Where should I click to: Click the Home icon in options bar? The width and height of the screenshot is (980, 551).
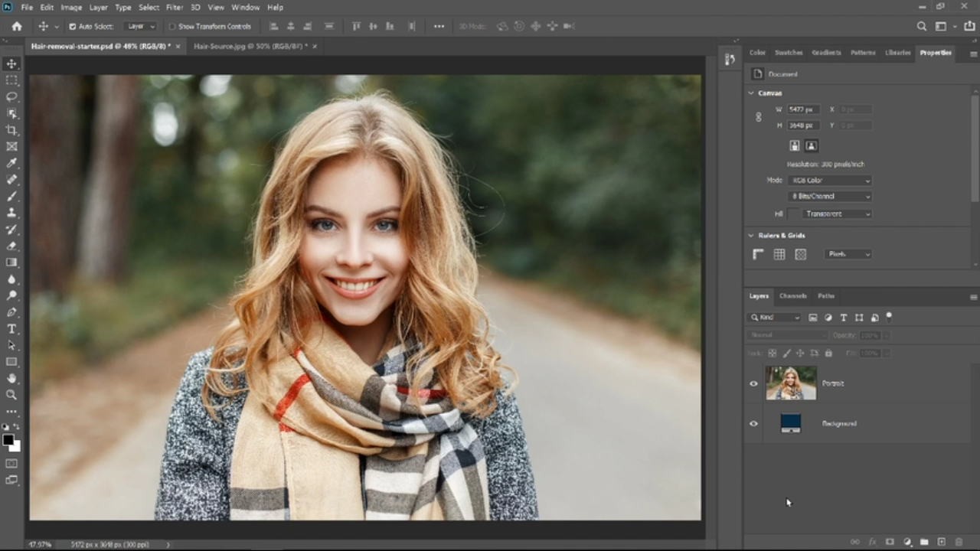coord(17,26)
